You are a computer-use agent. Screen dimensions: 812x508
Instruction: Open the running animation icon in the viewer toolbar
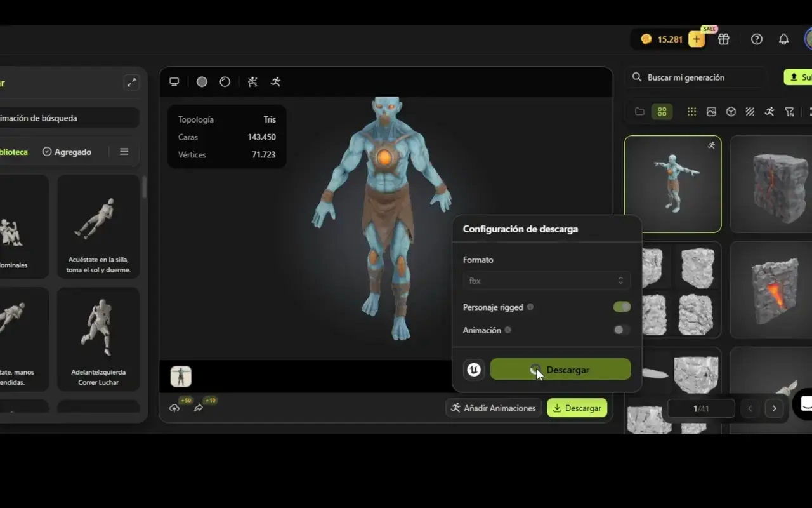click(x=275, y=82)
